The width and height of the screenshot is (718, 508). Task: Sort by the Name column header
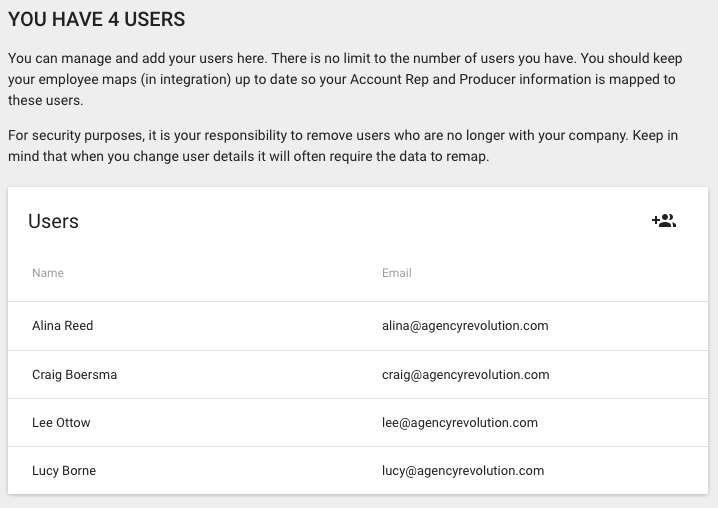click(48, 273)
